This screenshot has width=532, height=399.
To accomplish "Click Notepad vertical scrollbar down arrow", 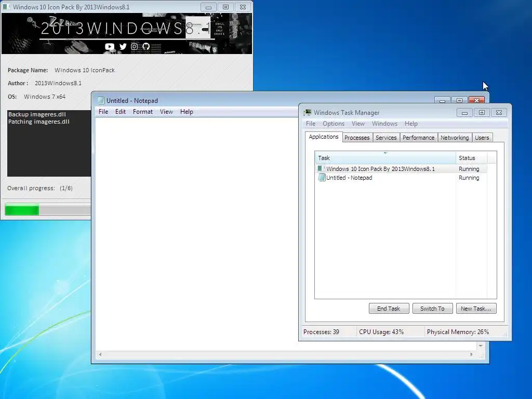I will 481,345.
